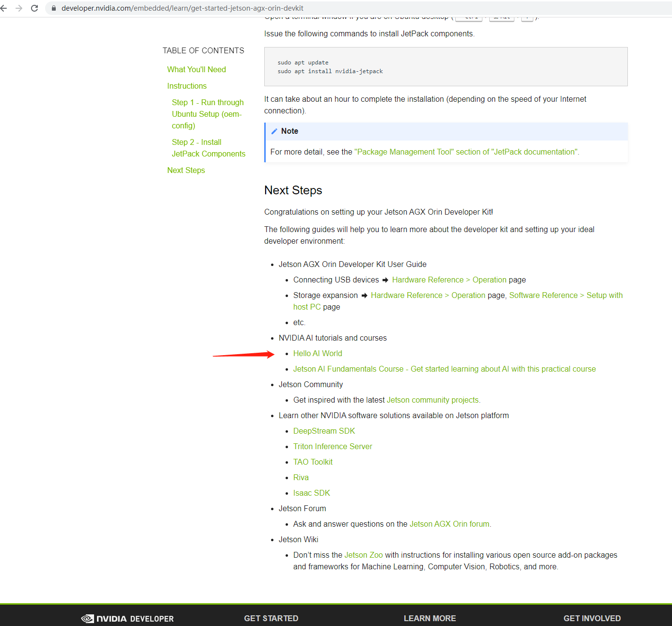Click the padlock site security icon
The height and width of the screenshot is (626, 672).
(54, 8)
